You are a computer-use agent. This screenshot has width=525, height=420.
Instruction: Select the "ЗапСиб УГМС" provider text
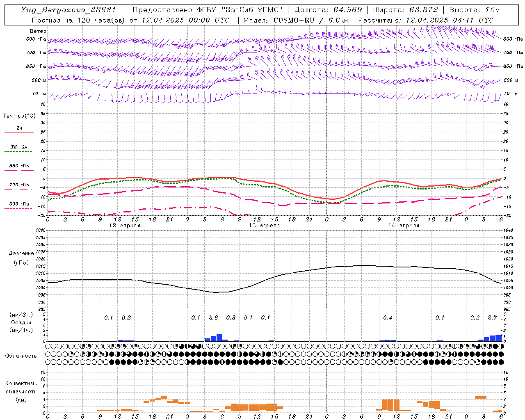(x=251, y=10)
